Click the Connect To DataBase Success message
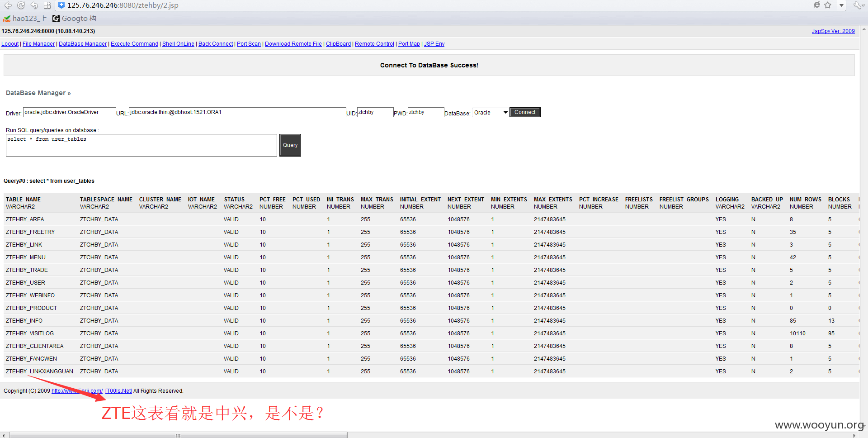Viewport: 868px width, 438px height. pos(429,65)
